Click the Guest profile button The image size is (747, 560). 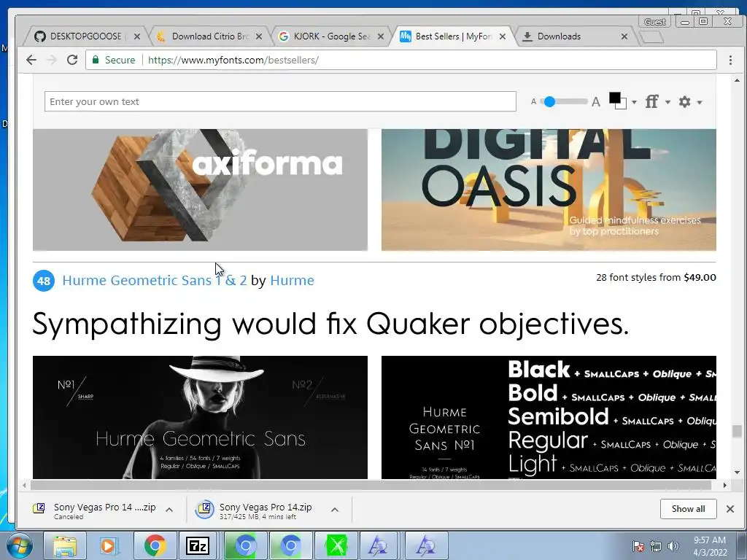[x=654, y=22]
